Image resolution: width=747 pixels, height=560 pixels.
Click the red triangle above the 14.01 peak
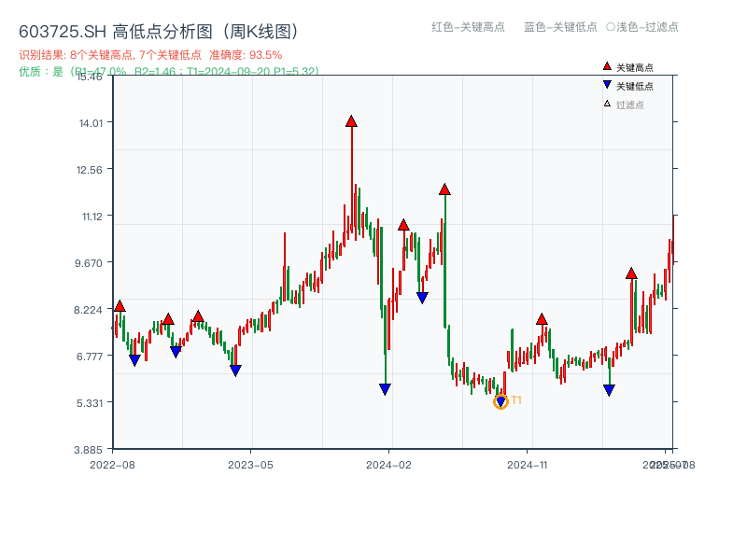pos(352,119)
